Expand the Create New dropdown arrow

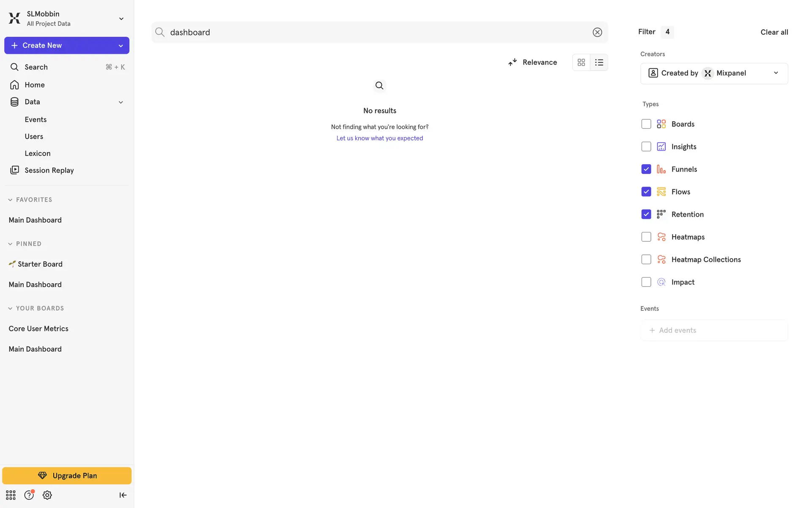point(121,46)
